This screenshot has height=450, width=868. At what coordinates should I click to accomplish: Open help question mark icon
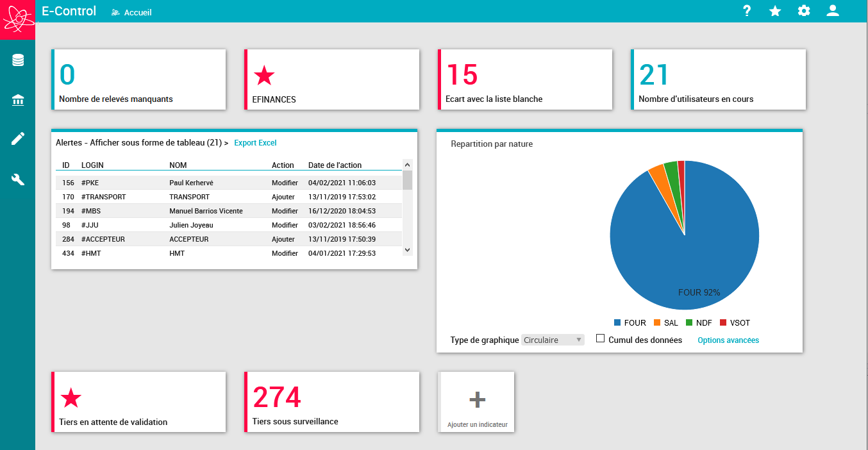[x=747, y=11]
